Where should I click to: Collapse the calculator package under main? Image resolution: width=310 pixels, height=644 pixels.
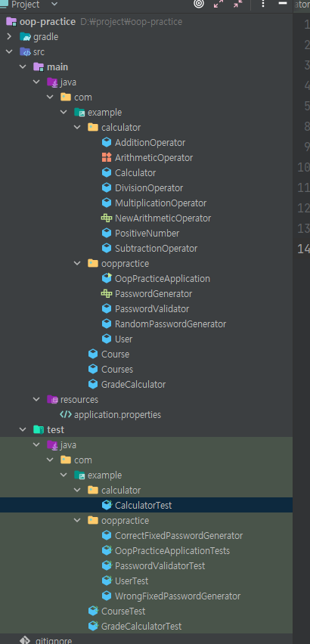point(78,128)
